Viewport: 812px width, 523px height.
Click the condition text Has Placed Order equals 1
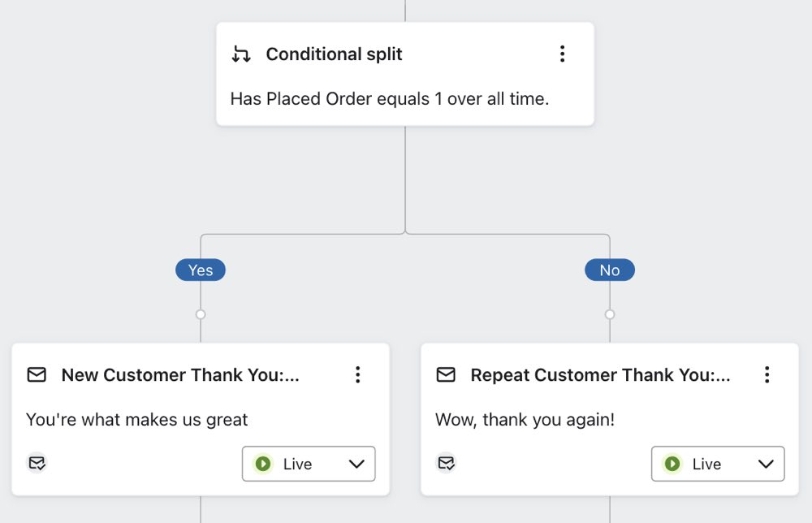point(390,98)
